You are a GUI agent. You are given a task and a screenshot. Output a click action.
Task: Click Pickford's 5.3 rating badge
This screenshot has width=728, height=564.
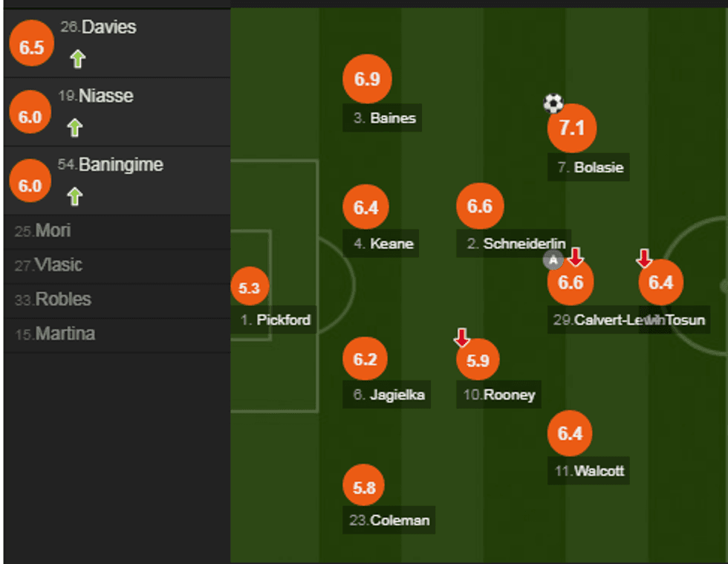click(x=250, y=288)
